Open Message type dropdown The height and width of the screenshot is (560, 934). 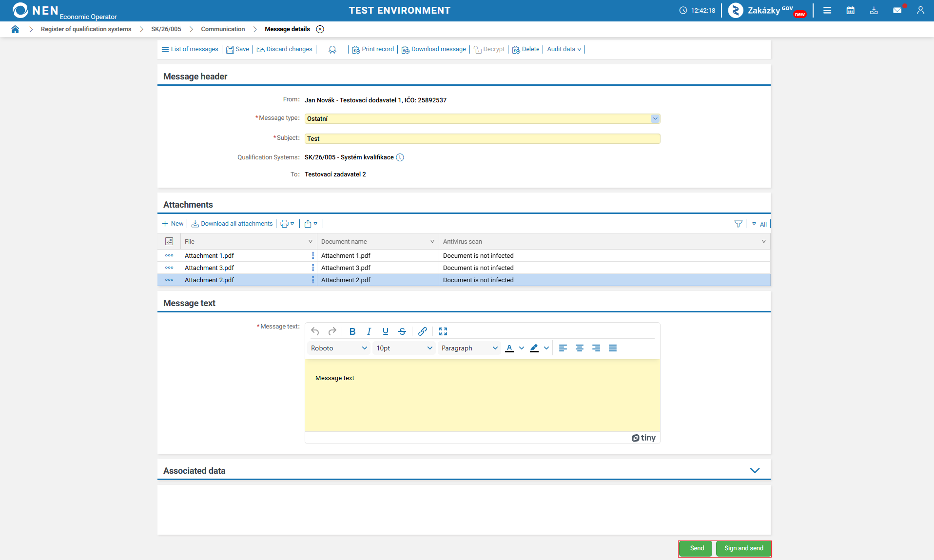pyautogui.click(x=655, y=118)
